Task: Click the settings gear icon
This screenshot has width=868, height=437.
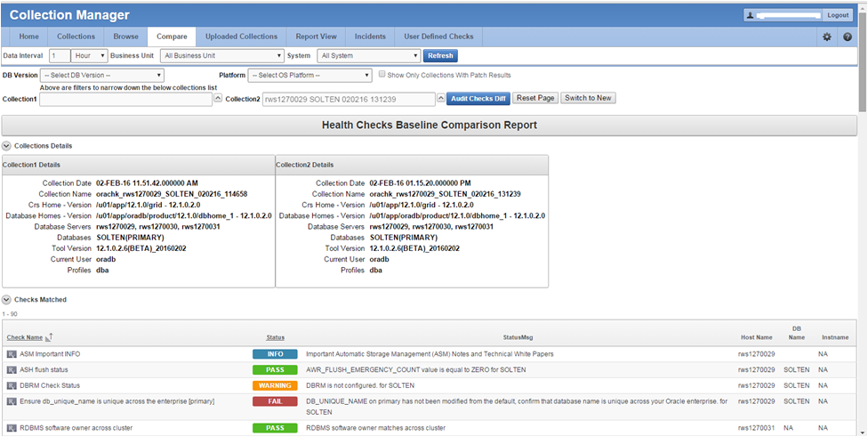Action: tap(826, 37)
